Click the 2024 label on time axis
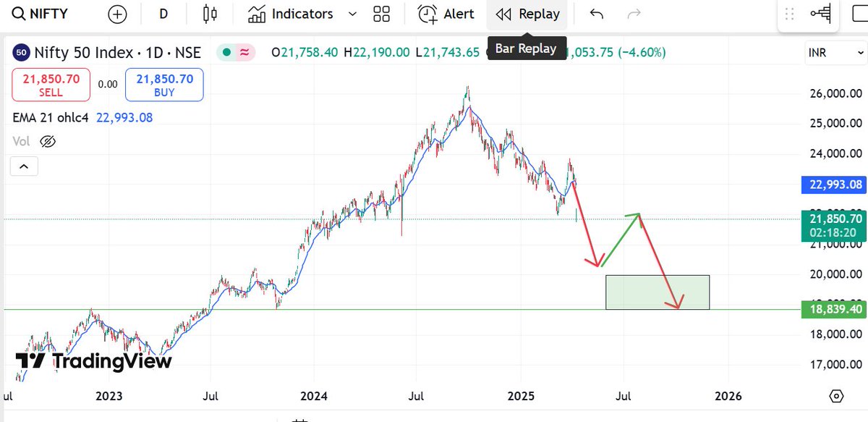 tap(314, 396)
